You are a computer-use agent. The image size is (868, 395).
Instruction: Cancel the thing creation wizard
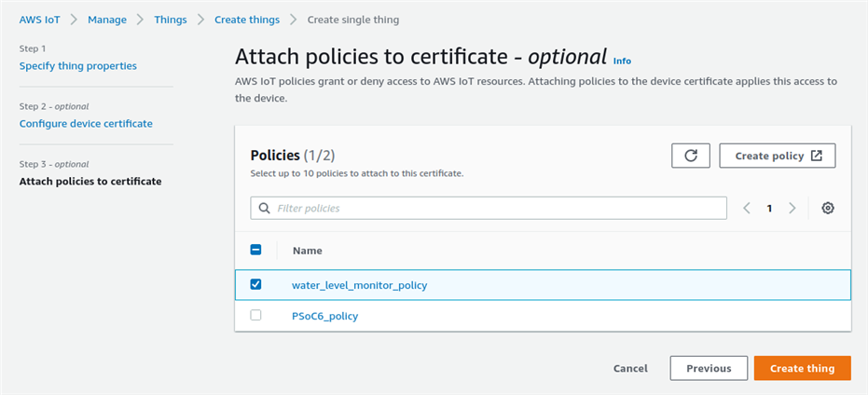click(x=630, y=368)
